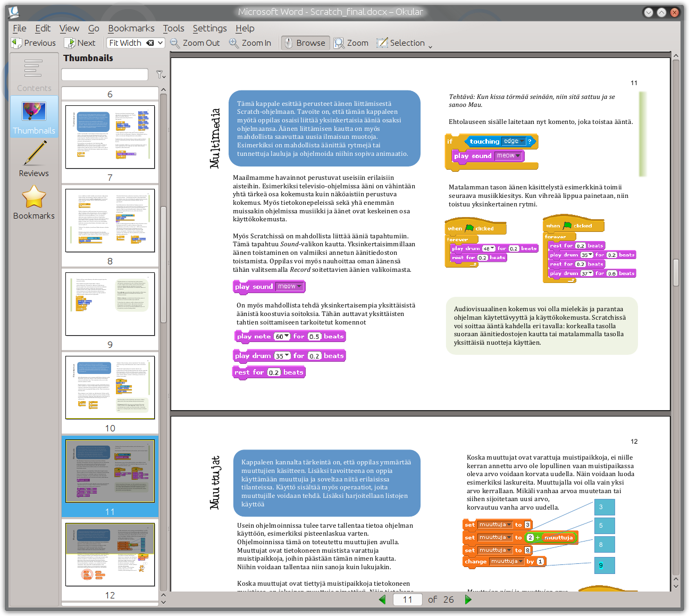Open the Bookmarks menu
Viewport: 689px width, 616px height.
click(131, 28)
